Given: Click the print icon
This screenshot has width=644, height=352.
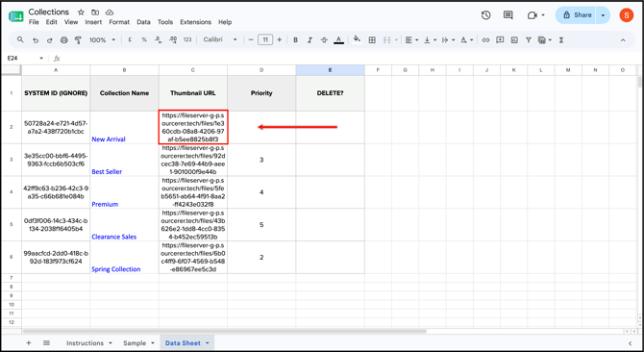Looking at the screenshot, I should (x=64, y=39).
